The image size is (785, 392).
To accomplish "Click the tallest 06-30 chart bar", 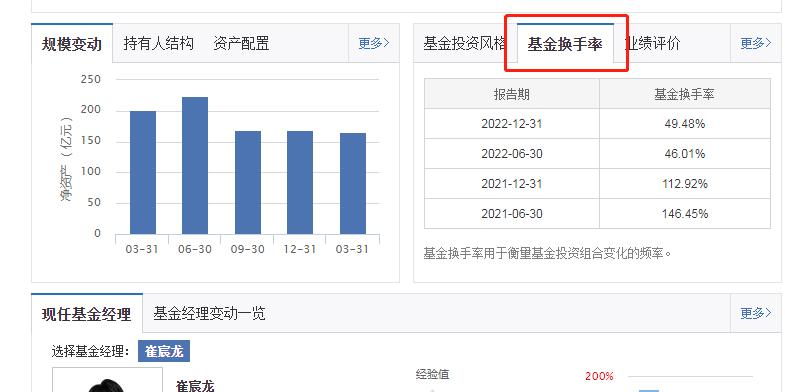I will tap(195, 166).
